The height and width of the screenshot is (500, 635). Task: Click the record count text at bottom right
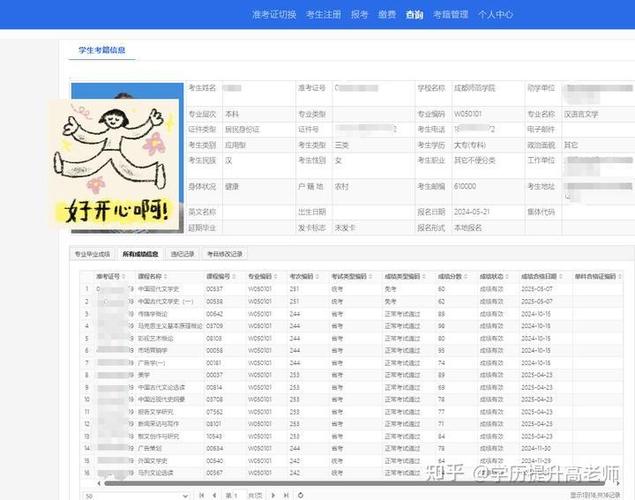click(595, 495)
